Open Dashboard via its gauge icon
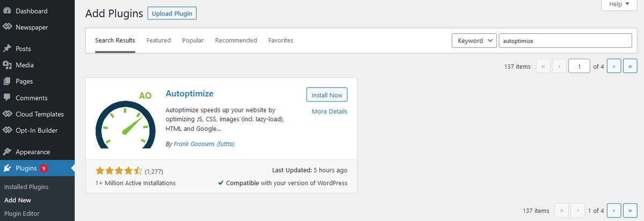Image resolution: width=644 pixels, height=221 pixels. tap(7, 11)
